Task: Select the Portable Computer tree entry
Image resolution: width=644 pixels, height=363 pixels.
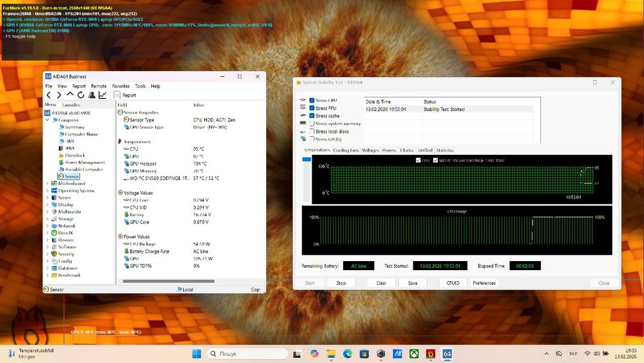Action: [x=84, y=169]
